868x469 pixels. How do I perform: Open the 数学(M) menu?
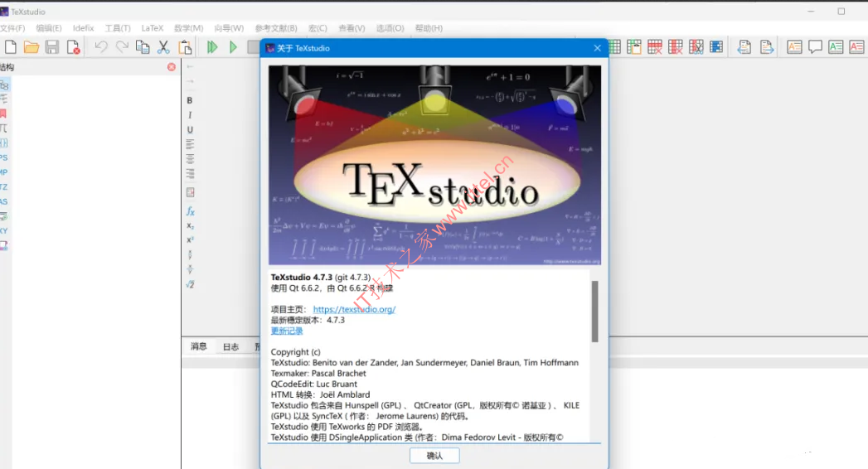tap(189, 28)
